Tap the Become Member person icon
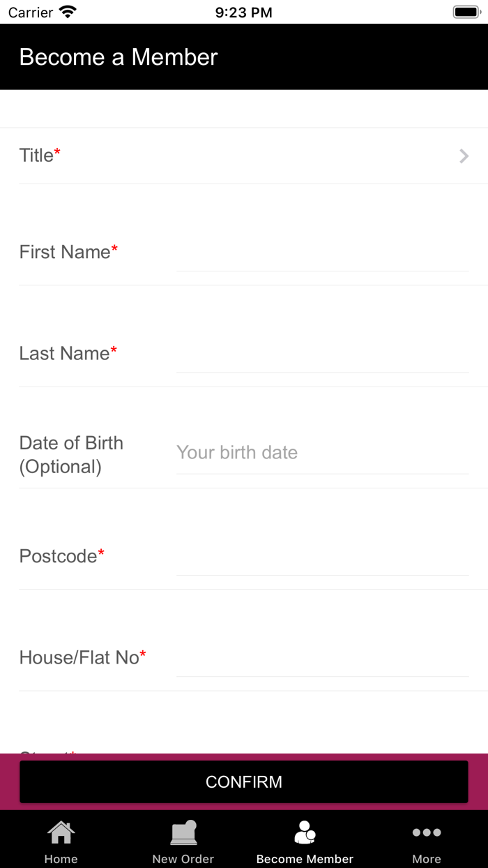The image size is (488, 868). (x=305, y=832)
